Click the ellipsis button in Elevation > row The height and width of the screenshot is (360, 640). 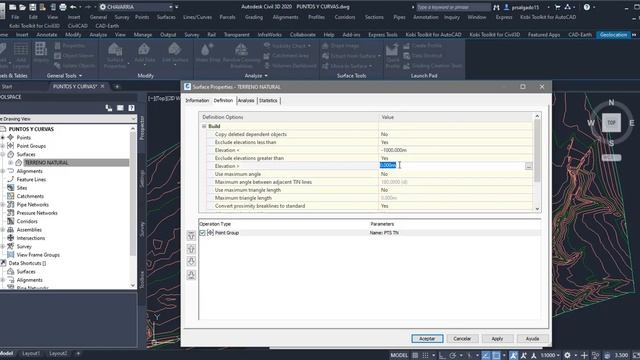click(x=529, y=166)
